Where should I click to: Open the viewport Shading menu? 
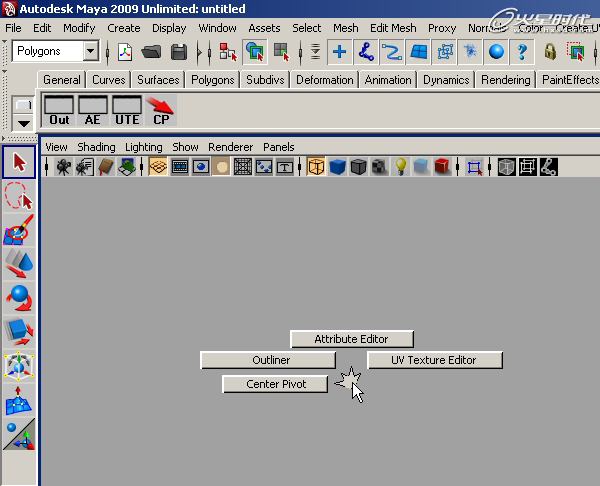(96, 147)
